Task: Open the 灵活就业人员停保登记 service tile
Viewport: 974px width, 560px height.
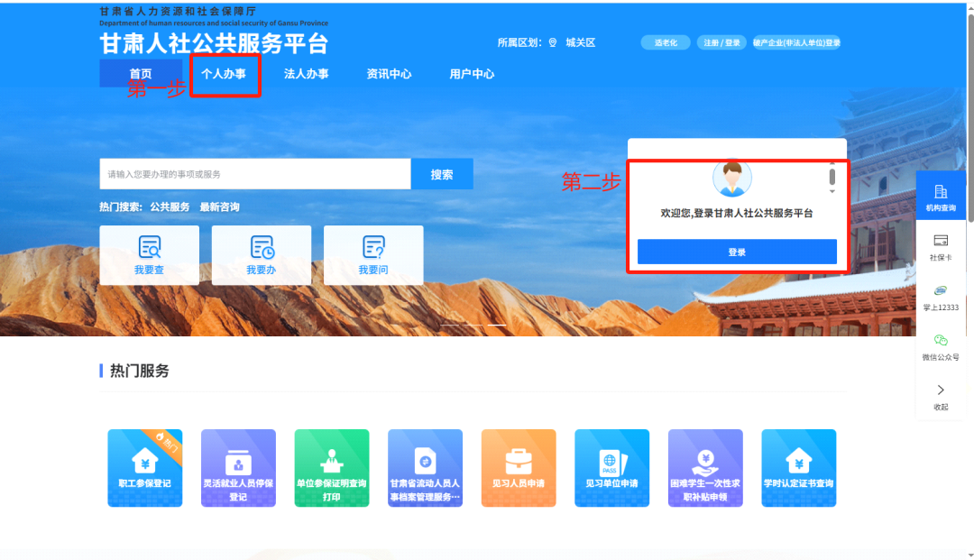Action: tap(238, 467)
